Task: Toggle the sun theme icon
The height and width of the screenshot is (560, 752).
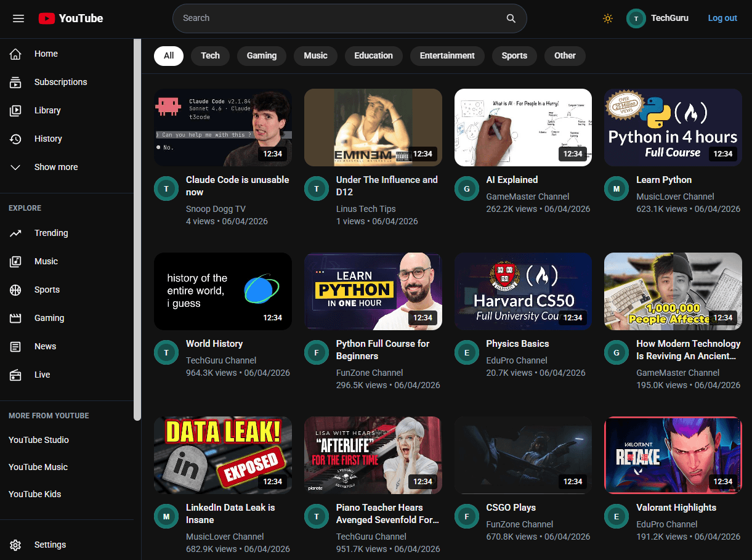Action: (x=608, y=18)
